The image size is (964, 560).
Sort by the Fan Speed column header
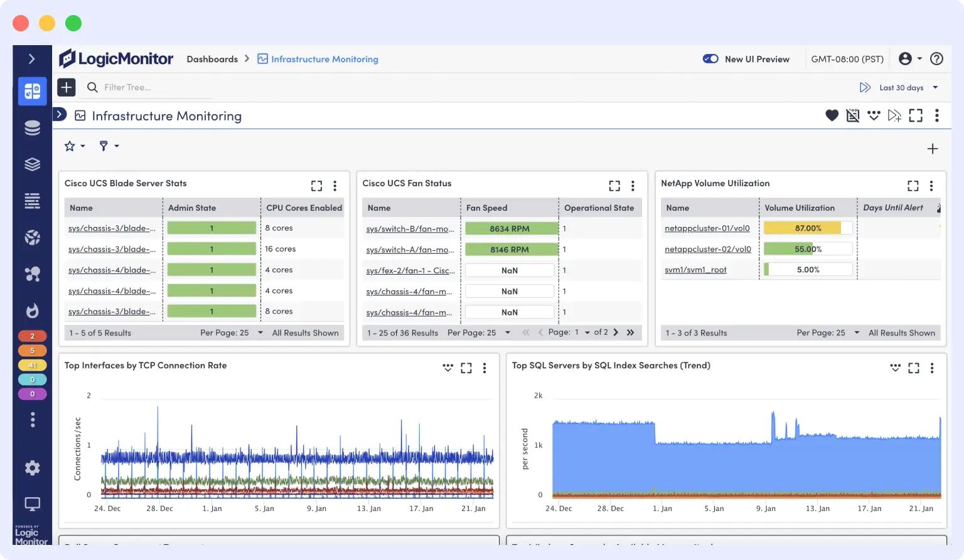(x=486, y=208)
